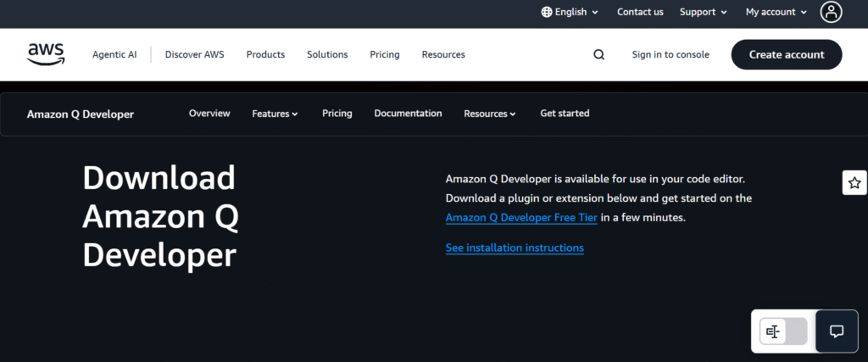
Task: Open Discover AWS menu
Action: pos(195,55)
